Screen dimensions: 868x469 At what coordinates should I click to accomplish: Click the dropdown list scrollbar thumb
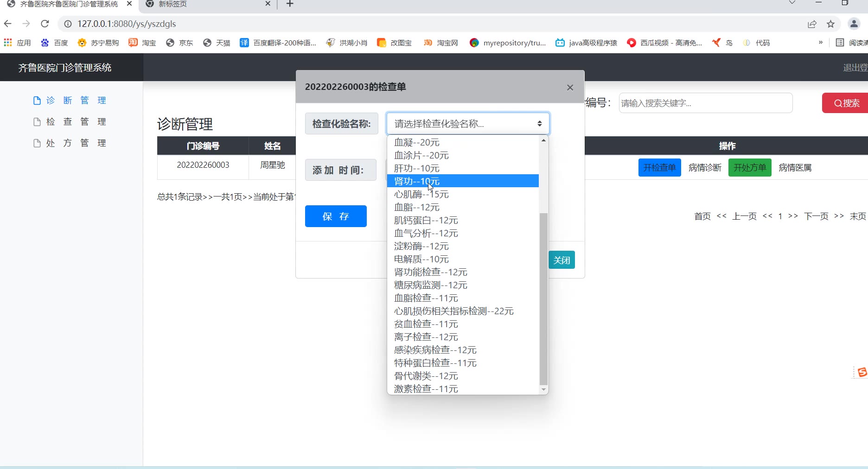[x=544, y=299]
